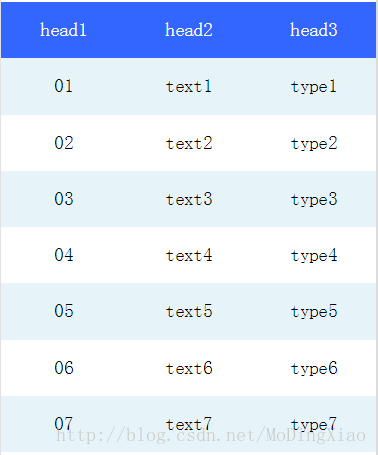Click the head2 column header
378x455 pixels.
click(189, 30)
